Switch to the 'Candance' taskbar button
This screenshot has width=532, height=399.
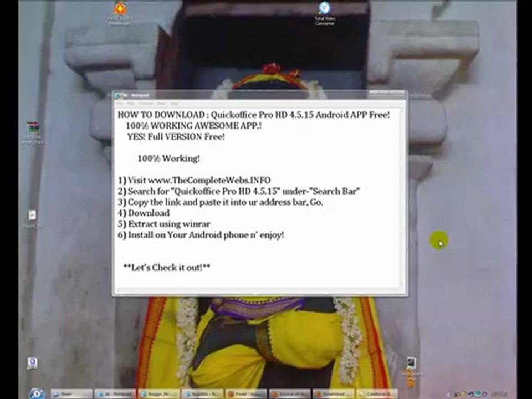[x=377, y=394]
